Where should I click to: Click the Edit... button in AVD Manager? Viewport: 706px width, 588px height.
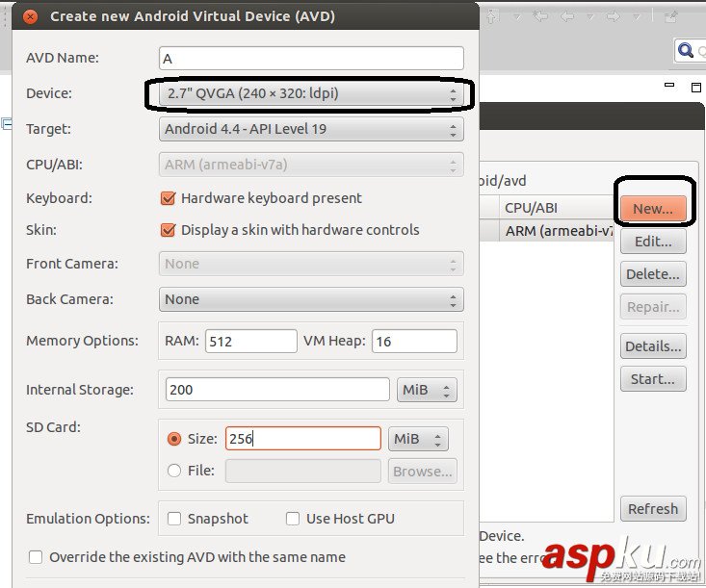coord(653,242)
